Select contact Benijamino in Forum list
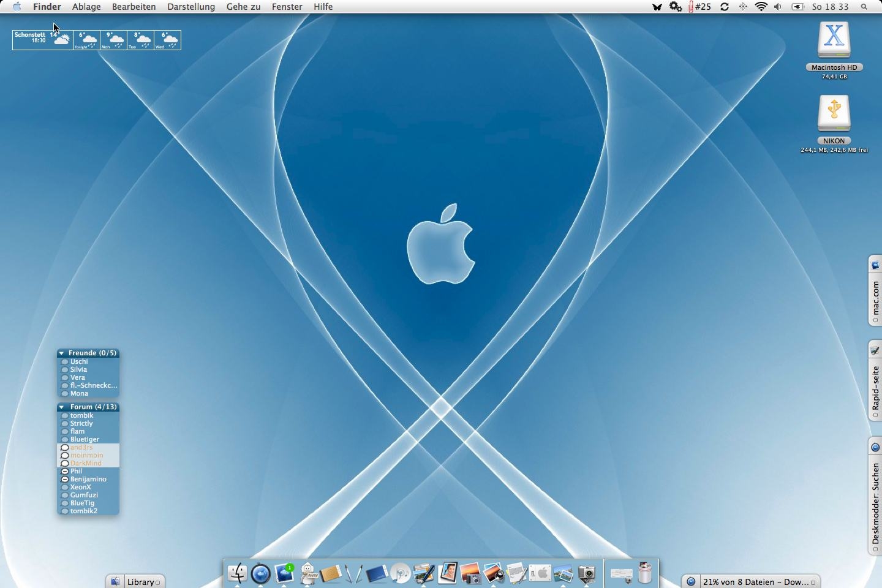Screen dimensions: 882x588 (x=88, y=479)
